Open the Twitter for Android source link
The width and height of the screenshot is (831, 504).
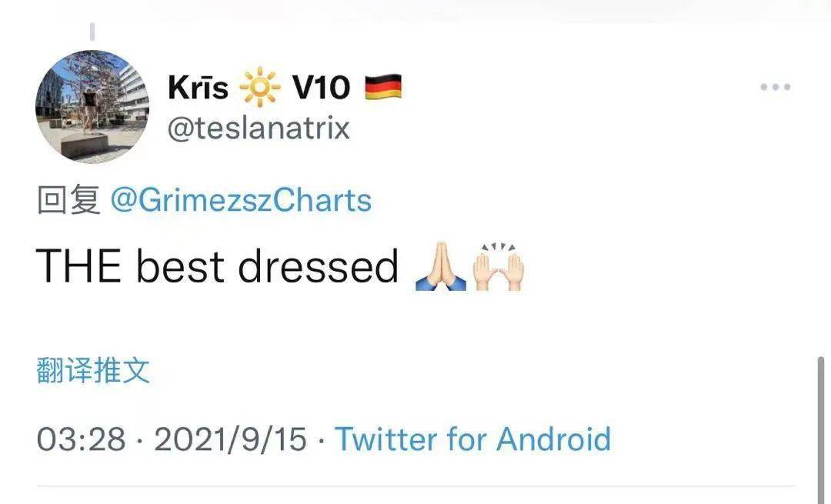[472, 439]
